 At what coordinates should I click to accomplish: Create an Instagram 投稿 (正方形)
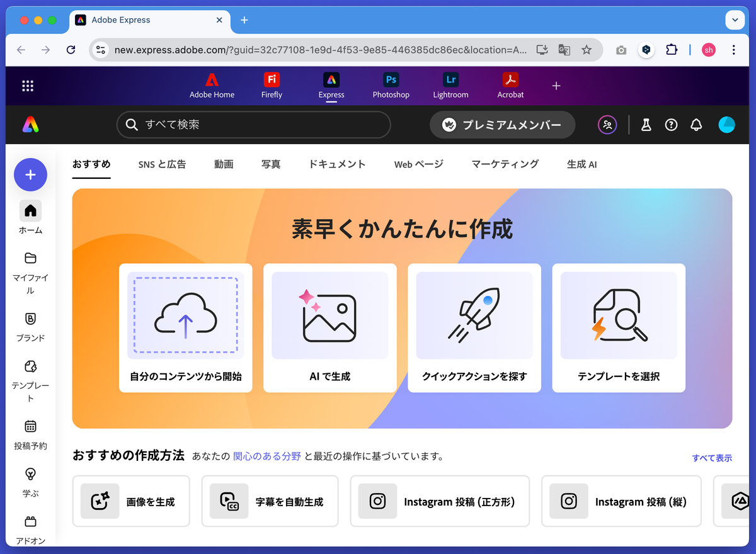440,501
